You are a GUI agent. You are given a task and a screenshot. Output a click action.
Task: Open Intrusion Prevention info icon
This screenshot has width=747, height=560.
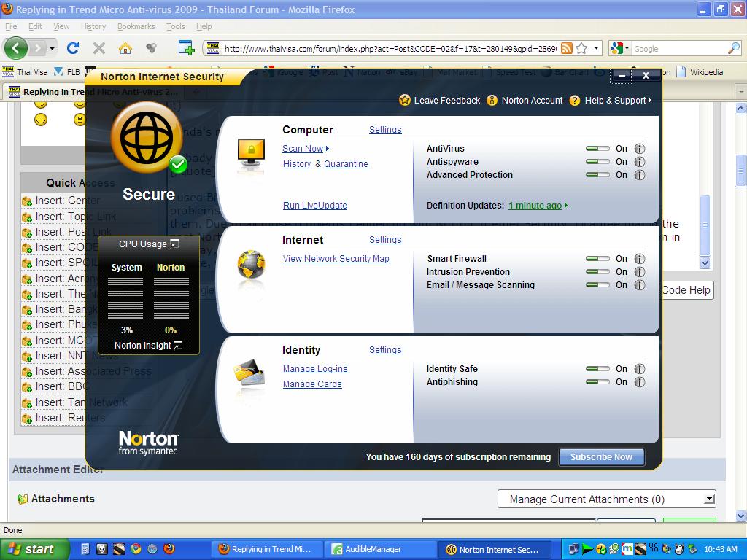click(639, 272)
